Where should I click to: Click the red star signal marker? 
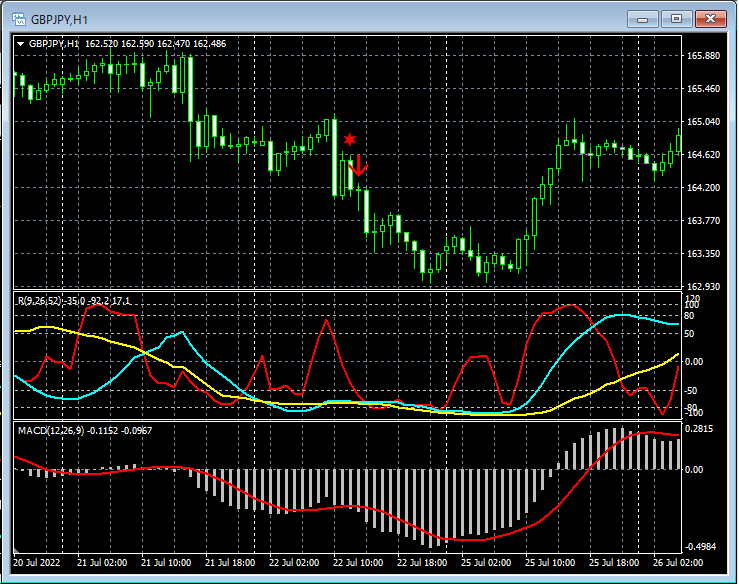[x=350, y=140]
